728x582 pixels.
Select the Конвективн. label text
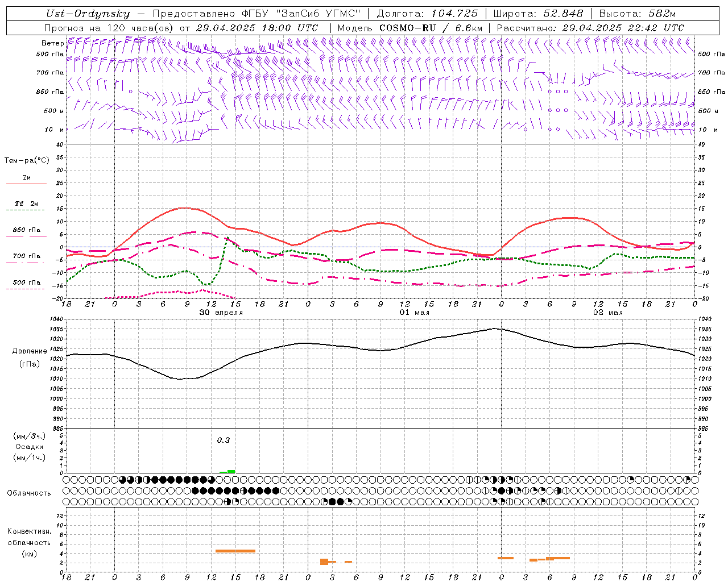tap(29, 531)
